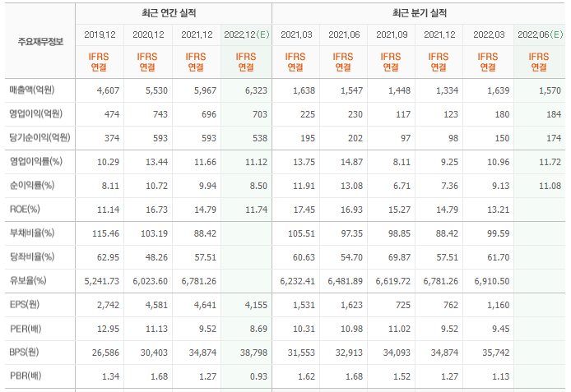Select revenue value 4,607 for 2019.12
The width and height of the screenshot is (571, 392).
pyautogui.click(x=108, y=90)
